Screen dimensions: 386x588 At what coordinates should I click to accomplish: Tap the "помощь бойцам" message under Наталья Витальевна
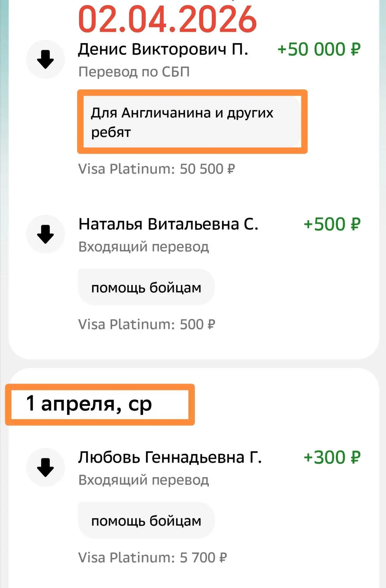(146, 288)
